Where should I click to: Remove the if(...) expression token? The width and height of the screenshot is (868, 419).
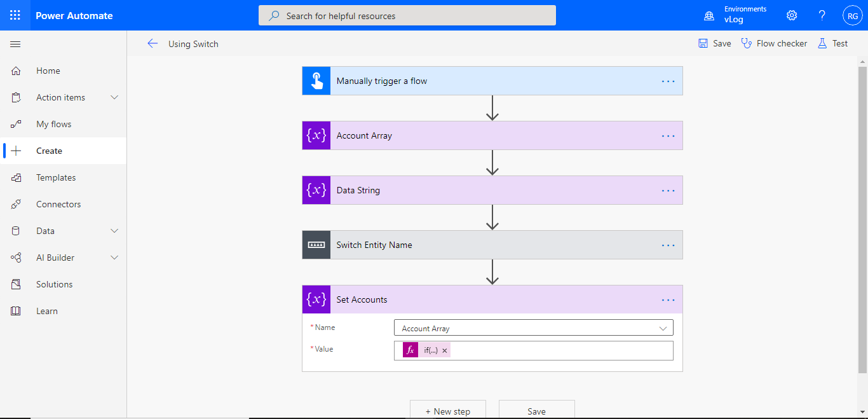pyautogui.click(x=445, y=350)
